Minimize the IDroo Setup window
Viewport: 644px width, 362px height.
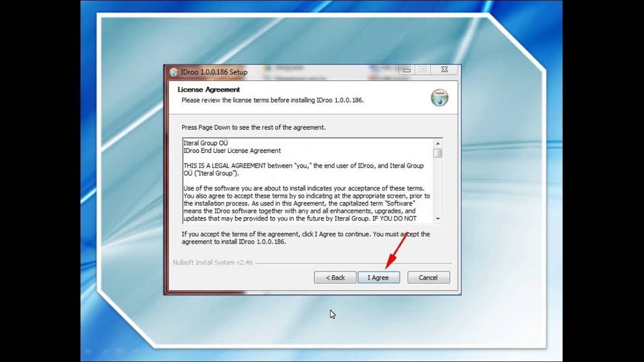coord(407,70)
